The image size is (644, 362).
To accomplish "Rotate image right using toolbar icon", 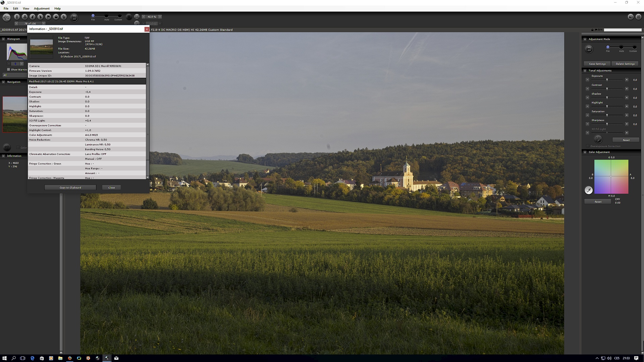I will 40,17.
